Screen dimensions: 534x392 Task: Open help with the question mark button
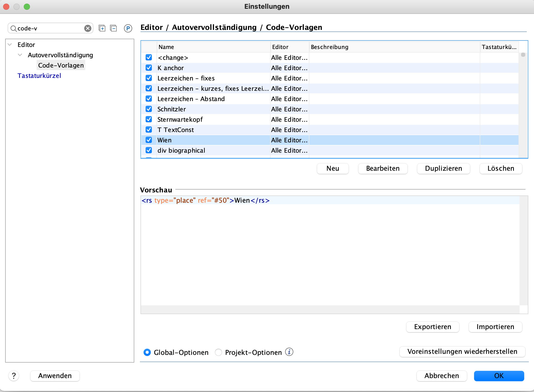tap(14, 376)
